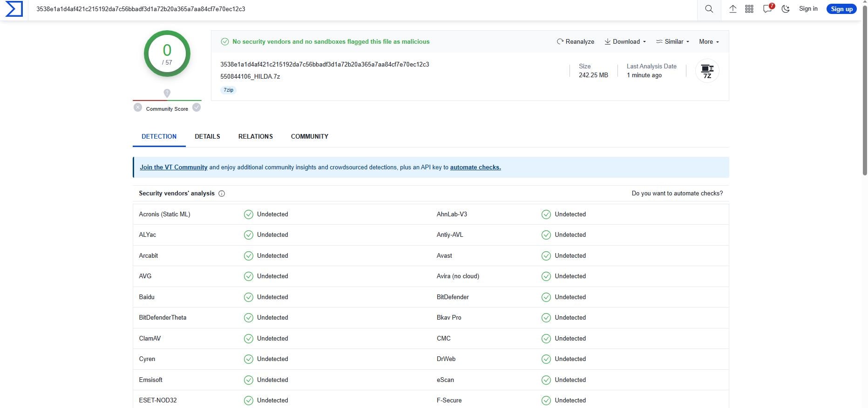Click the Community Score label

167,109
